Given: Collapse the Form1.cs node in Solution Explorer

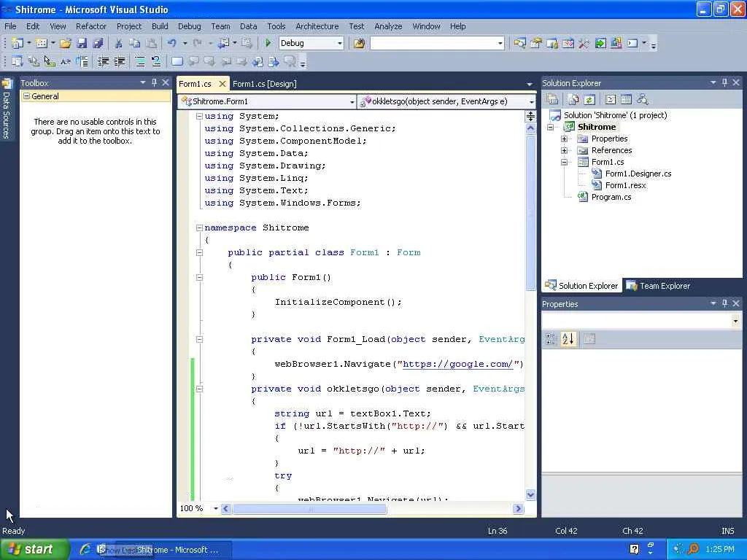Looking at the screenshot, I should (564, 162).
